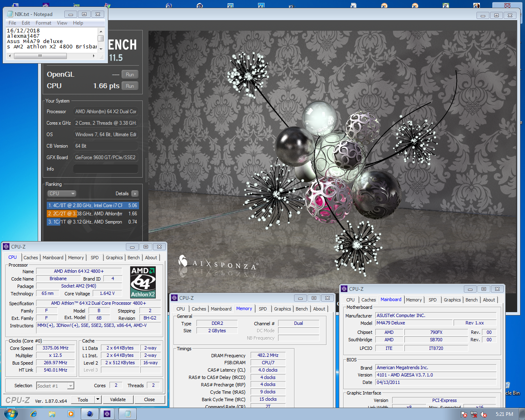Viewport: 525px width, 420px height.
Task: Run the OpenGL benchmark
Action: (x=130, y=75)
